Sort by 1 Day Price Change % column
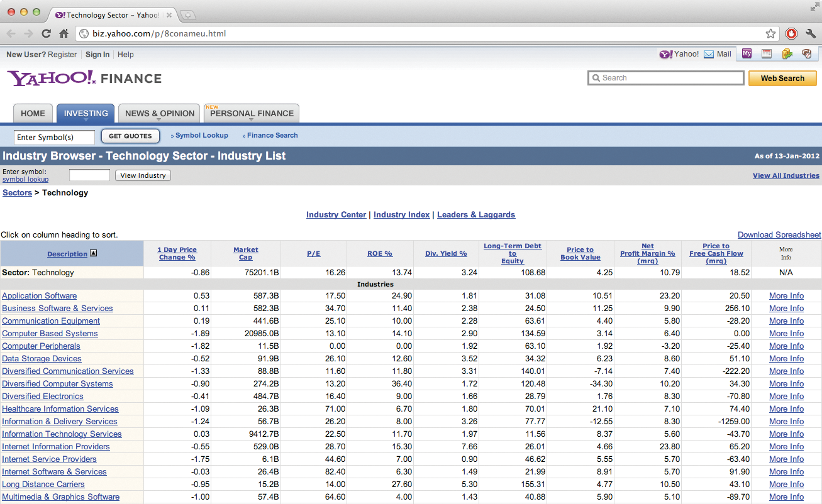Viewport: 822px width, 504px height. (x=177, y=253)
